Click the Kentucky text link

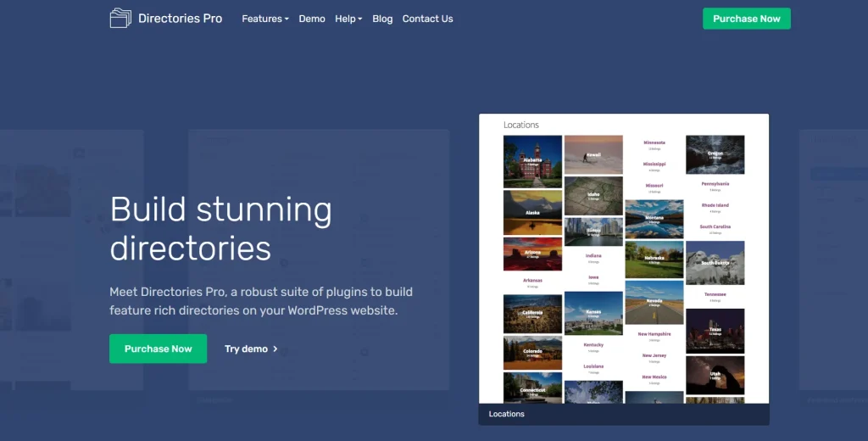[593, 344]
